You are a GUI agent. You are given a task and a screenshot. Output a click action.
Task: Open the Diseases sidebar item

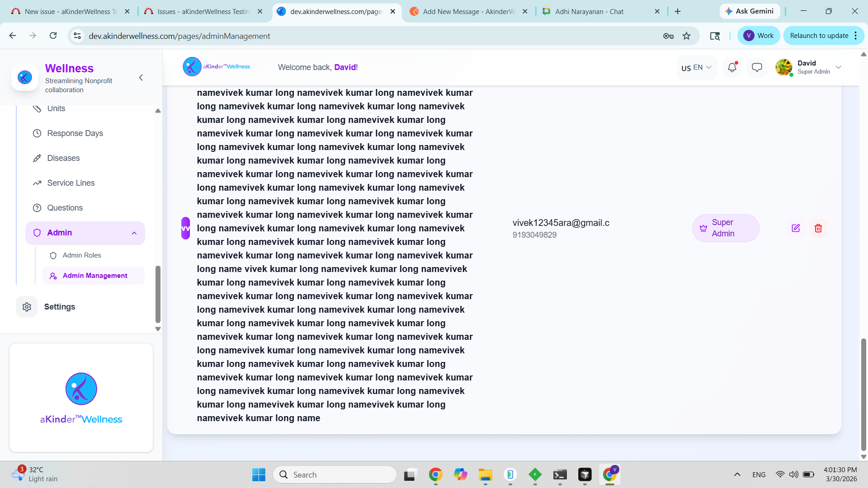tap(63, 158)
